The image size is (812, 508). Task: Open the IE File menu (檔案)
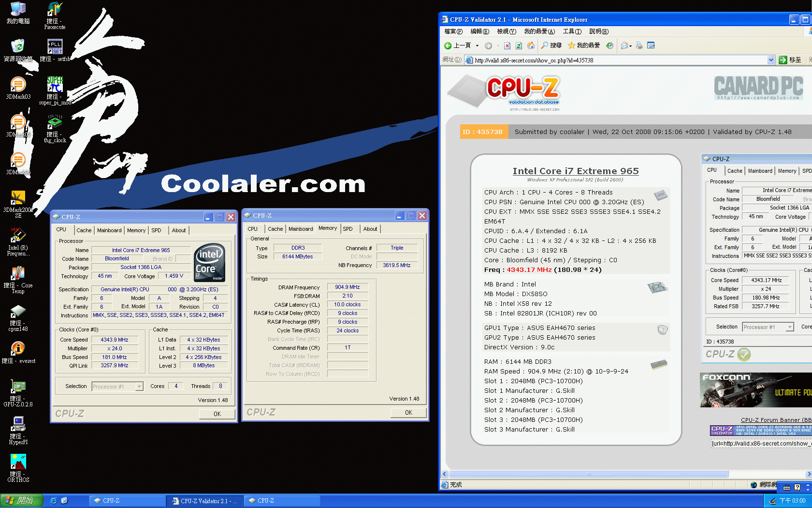tap(453, 31)
